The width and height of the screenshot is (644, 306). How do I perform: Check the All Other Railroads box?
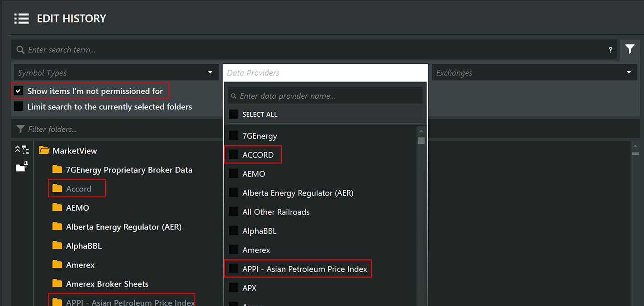click(233, 211)
